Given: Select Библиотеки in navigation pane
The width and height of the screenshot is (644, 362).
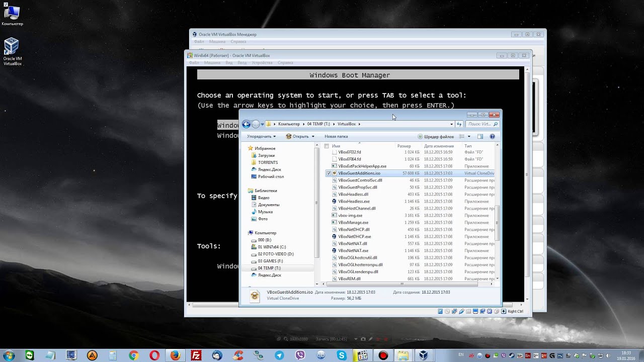Looking at the screenshot, I should point(266,191).
